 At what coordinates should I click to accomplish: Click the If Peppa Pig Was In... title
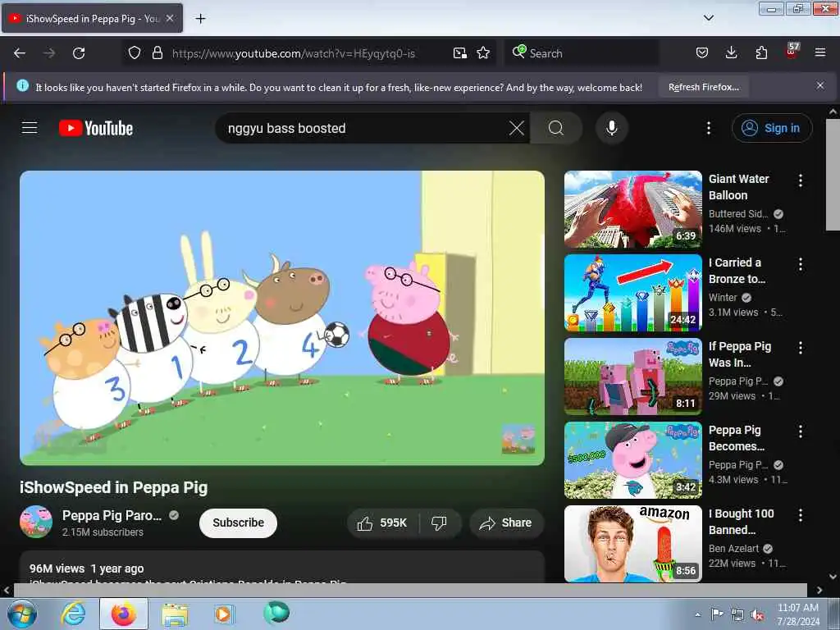[x=740, y=354]
